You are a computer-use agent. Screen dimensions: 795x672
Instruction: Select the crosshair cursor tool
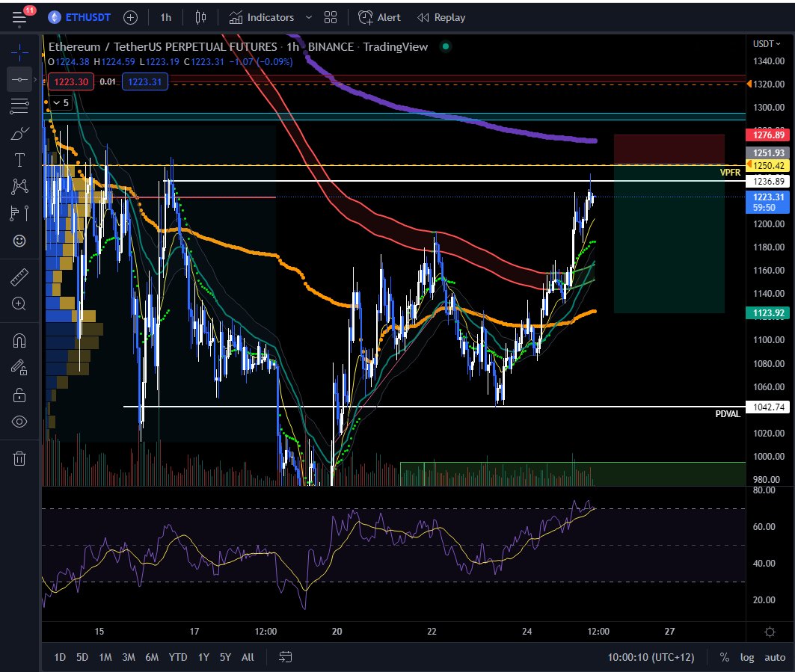pos(19,52)
